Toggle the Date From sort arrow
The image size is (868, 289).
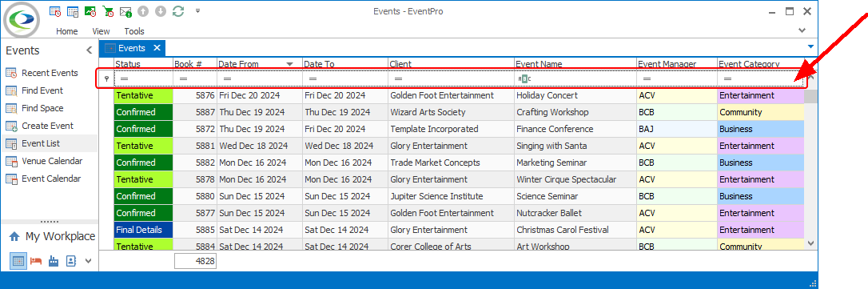tap(289, 64)
